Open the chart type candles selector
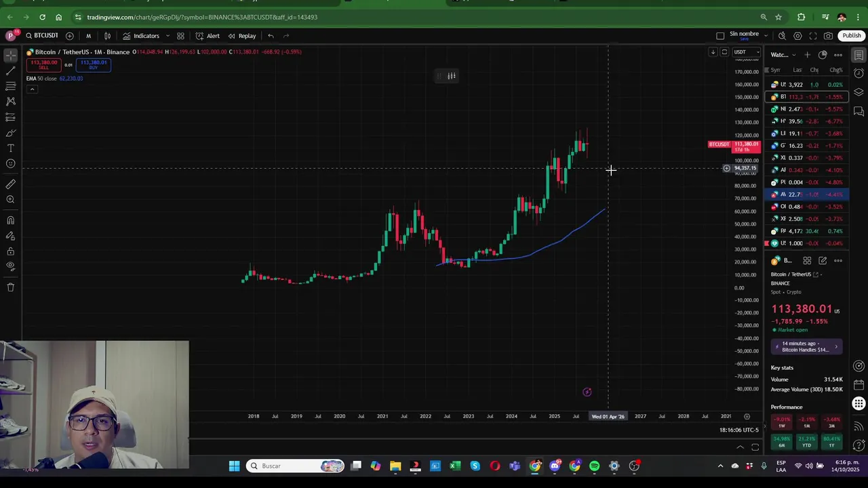Viewport: 868px width, 488px height. tap(107, 36)
